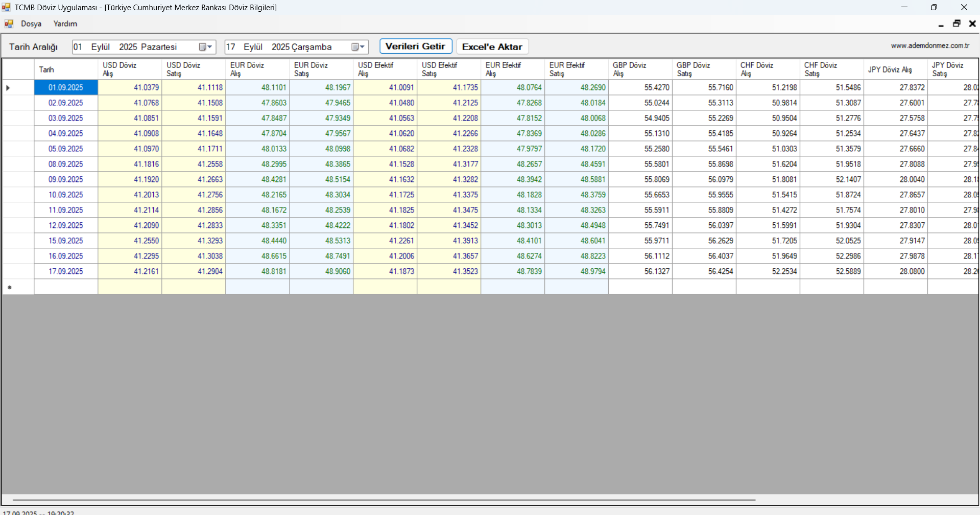980x515 pixels.
Task: Select EUR buying cell 47.8487
Action: [x=257, y=118]
